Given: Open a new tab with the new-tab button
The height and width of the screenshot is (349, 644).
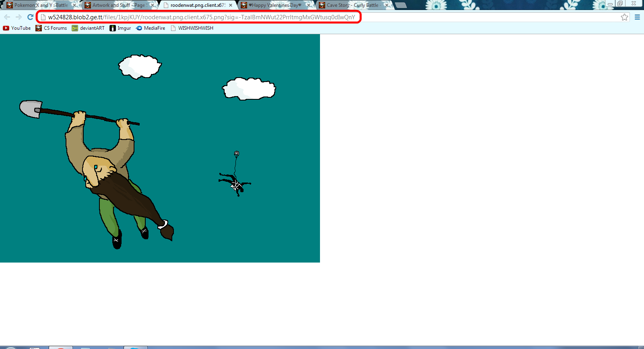Looking at the screenshot, I should 400,5.
